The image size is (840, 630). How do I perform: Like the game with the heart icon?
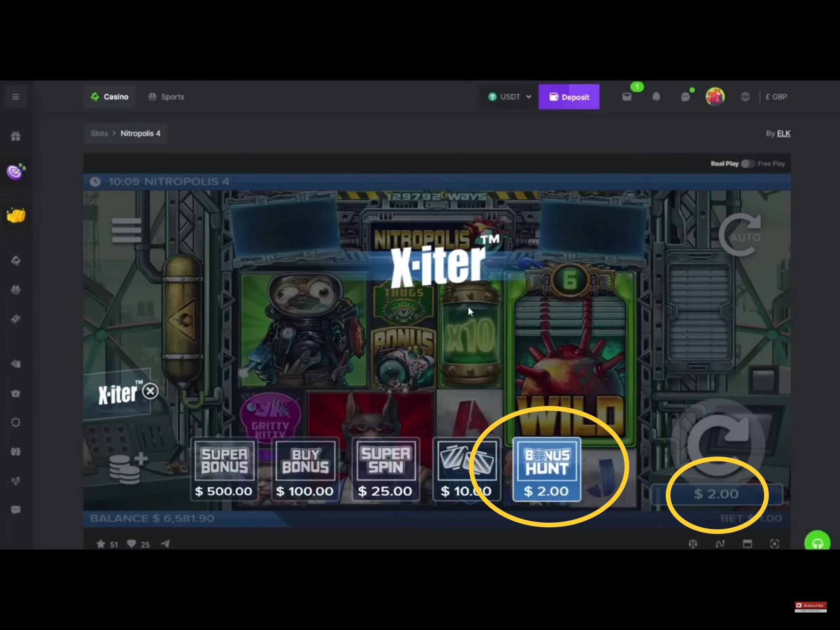pos(131,544)
